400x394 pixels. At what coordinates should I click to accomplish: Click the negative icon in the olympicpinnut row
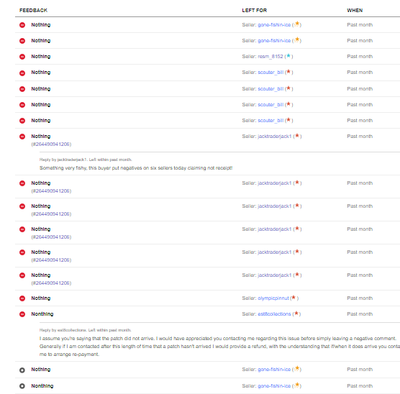point(22,298)
